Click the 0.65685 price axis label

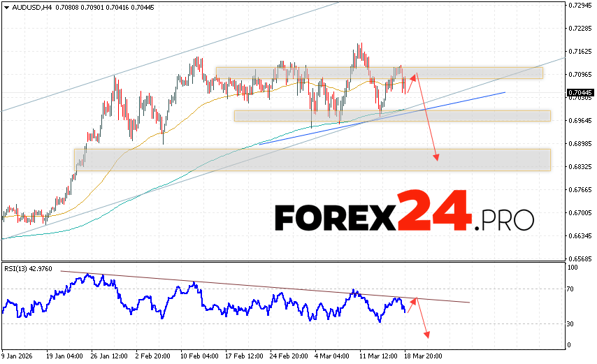[579, 258]
